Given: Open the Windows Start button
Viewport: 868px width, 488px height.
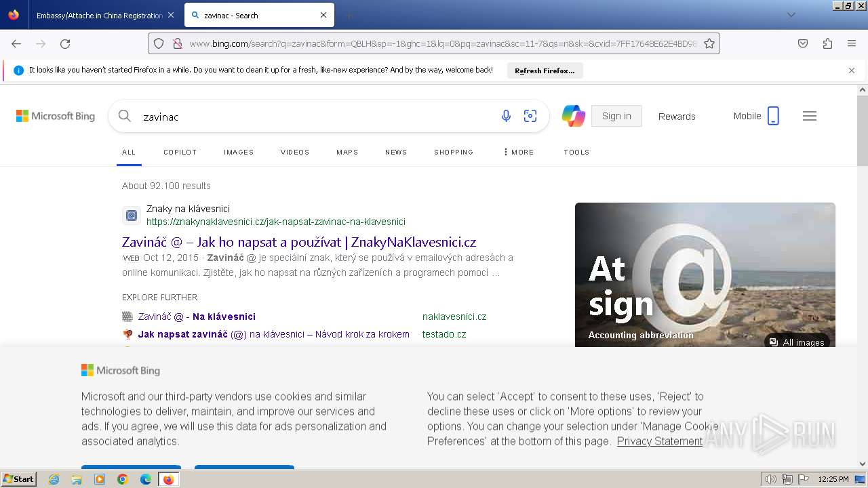Looking at the screenshot, I should 18,479.
